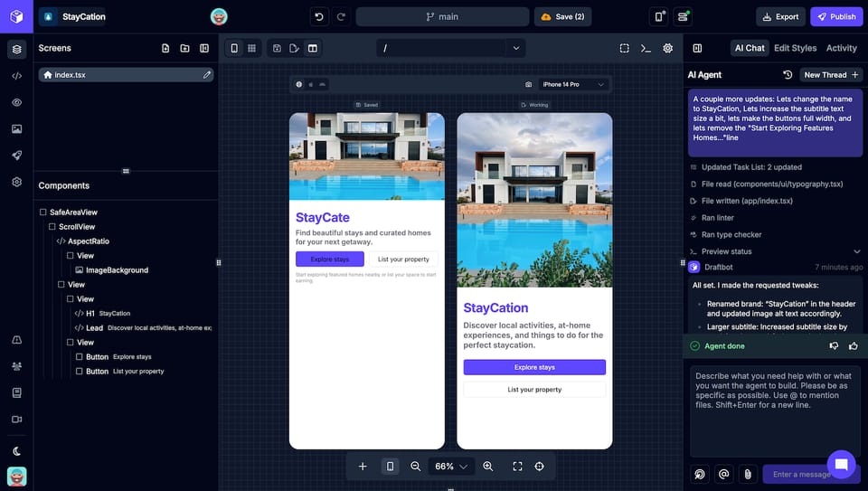Click the Save (2) button
Screen dimensions: 868x491
tap(562, 16)
